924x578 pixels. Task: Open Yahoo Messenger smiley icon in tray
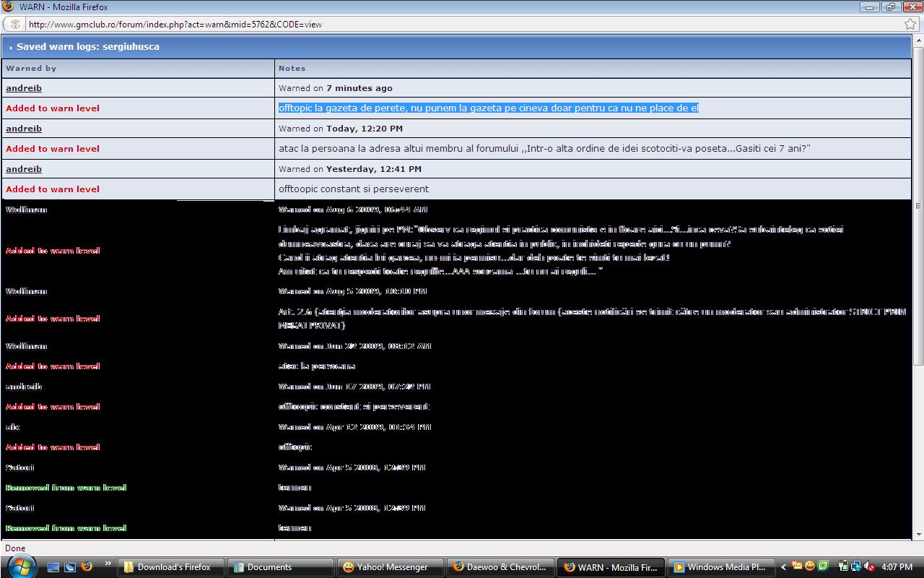810,566
